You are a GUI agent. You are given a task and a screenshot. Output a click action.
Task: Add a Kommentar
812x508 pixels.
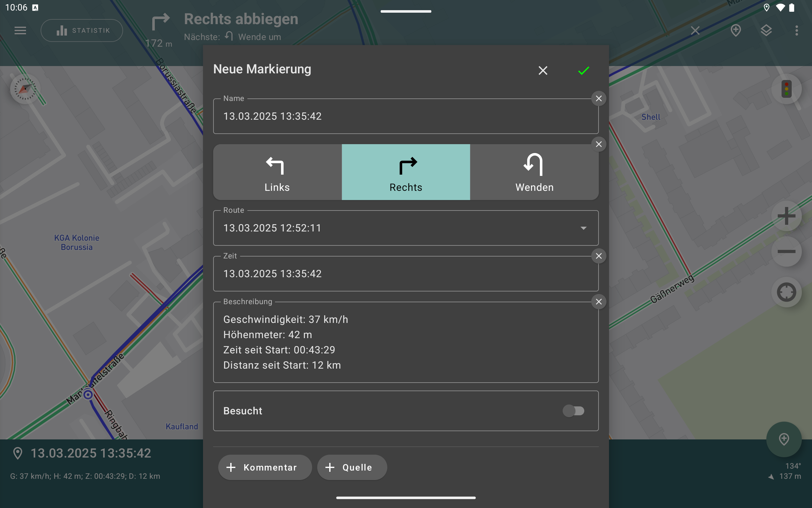(265, 467)
